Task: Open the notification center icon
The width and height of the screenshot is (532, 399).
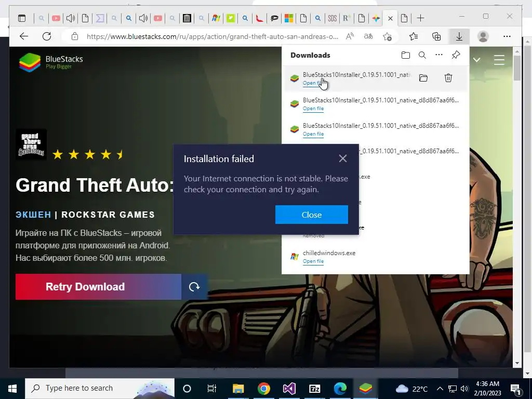Action: 515,389
